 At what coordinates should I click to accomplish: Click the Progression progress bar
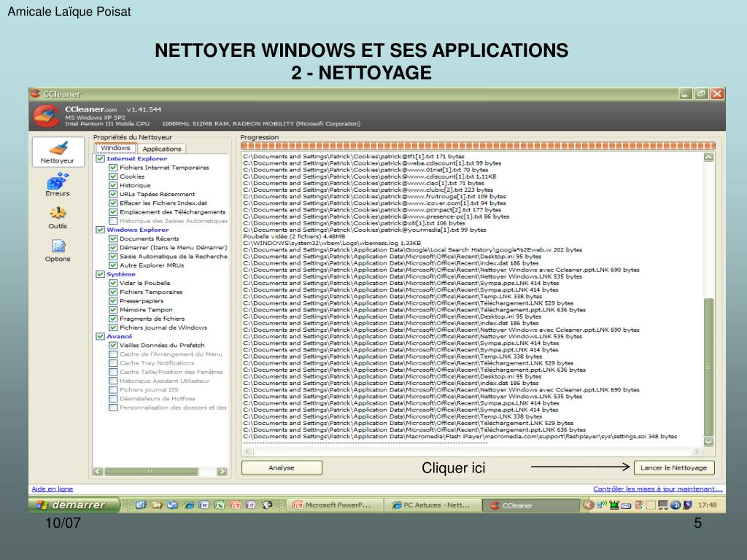478,146
